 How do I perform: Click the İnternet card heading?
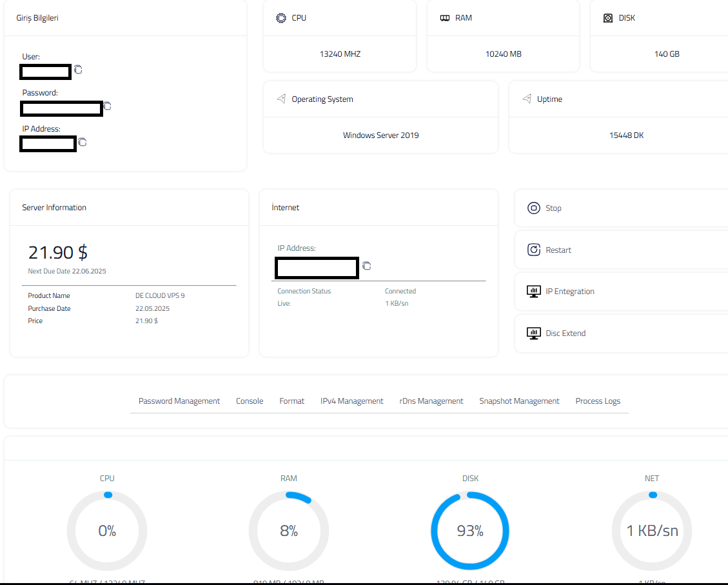click(x=286, y=208)
